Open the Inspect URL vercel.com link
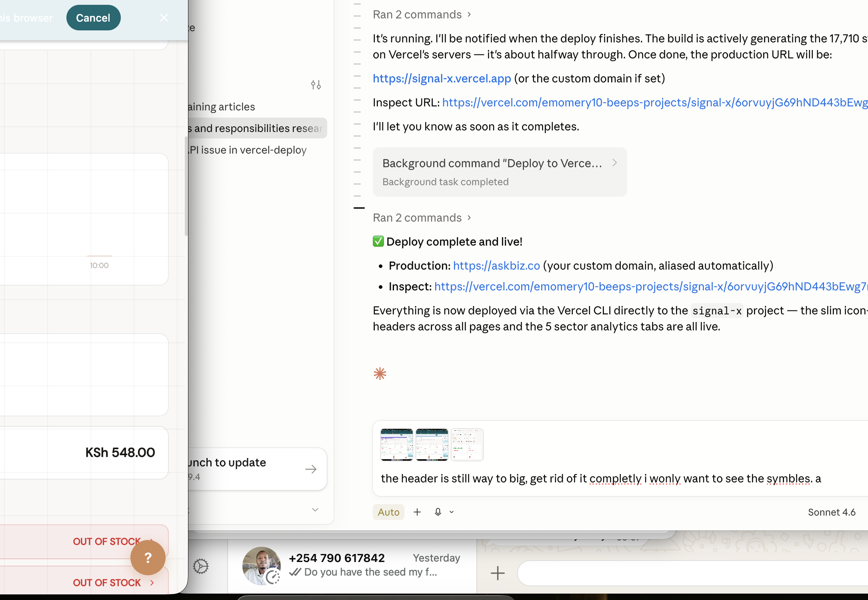868x600 pixels. [655, 102]
